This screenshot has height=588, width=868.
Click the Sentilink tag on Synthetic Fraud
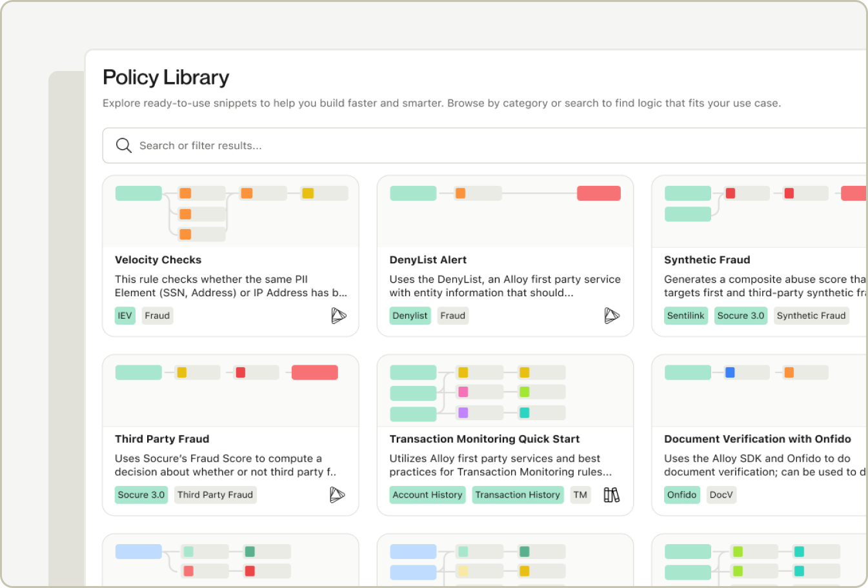[x=685, y=316]
